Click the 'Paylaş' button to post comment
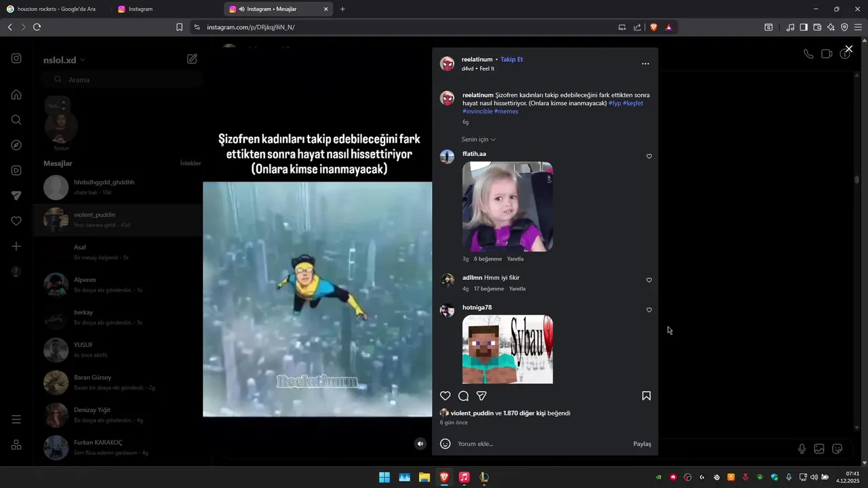868x488 pixels. (x=642, y=444)
